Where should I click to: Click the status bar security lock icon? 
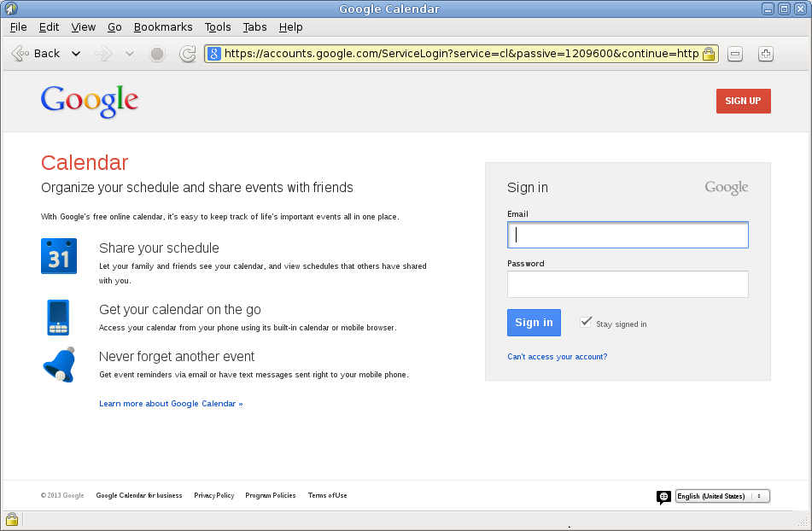pos(12,519)
